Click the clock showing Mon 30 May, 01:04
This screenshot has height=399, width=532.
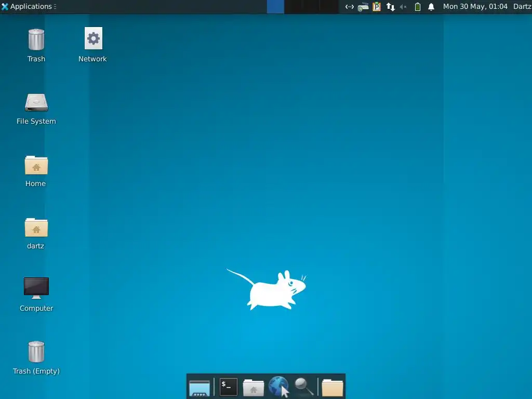475,6
